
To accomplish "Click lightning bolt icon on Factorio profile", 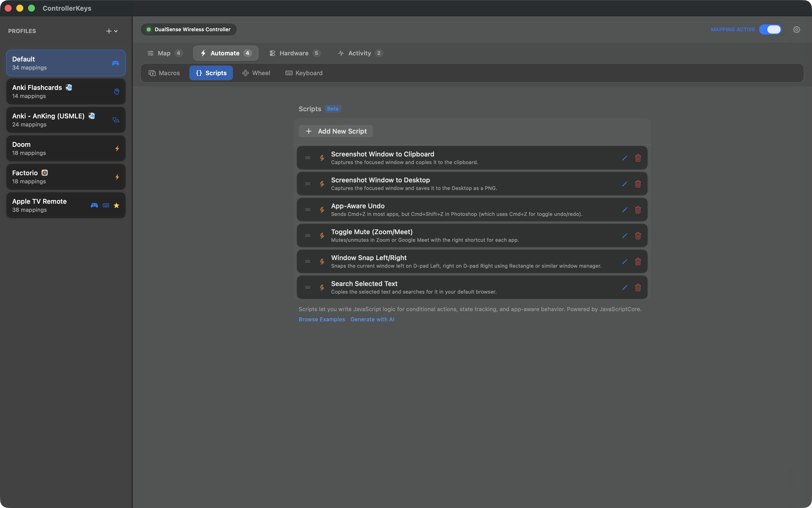I will coord(117,177).
